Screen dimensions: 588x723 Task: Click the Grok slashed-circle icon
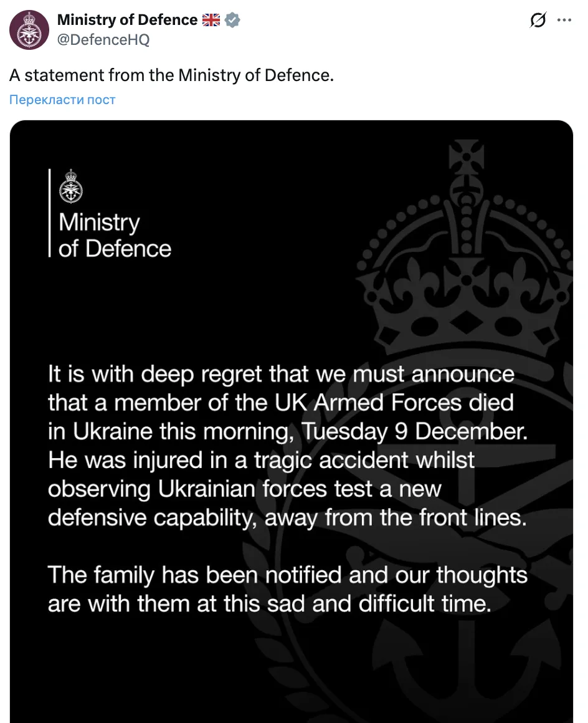click(537, 20)
